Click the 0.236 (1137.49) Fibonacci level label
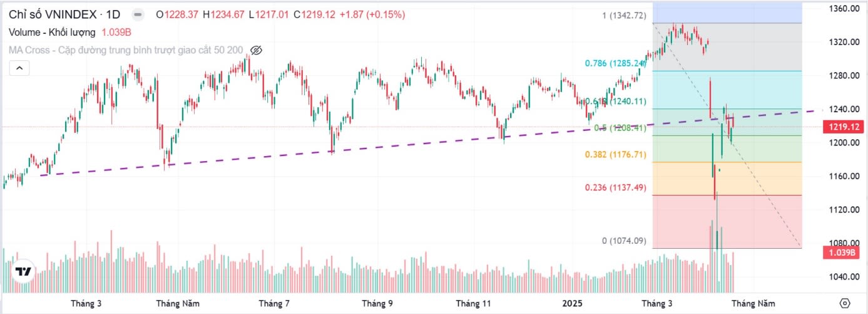The height and width of the screenshot is (314, 868). [x=615, y=187]
